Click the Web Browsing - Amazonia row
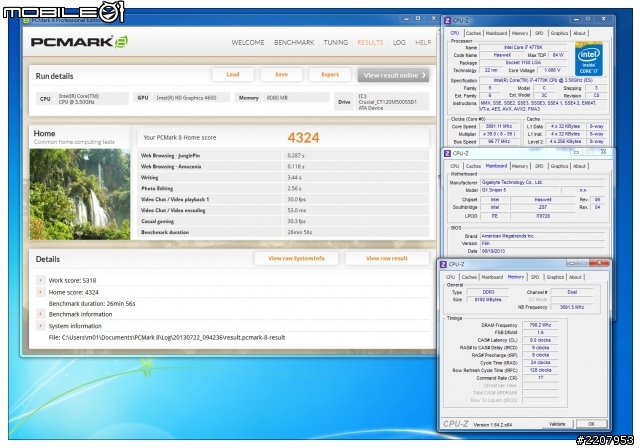Viewport: 640px width, 448px height. pyautogui.click(x=283, y=166)
